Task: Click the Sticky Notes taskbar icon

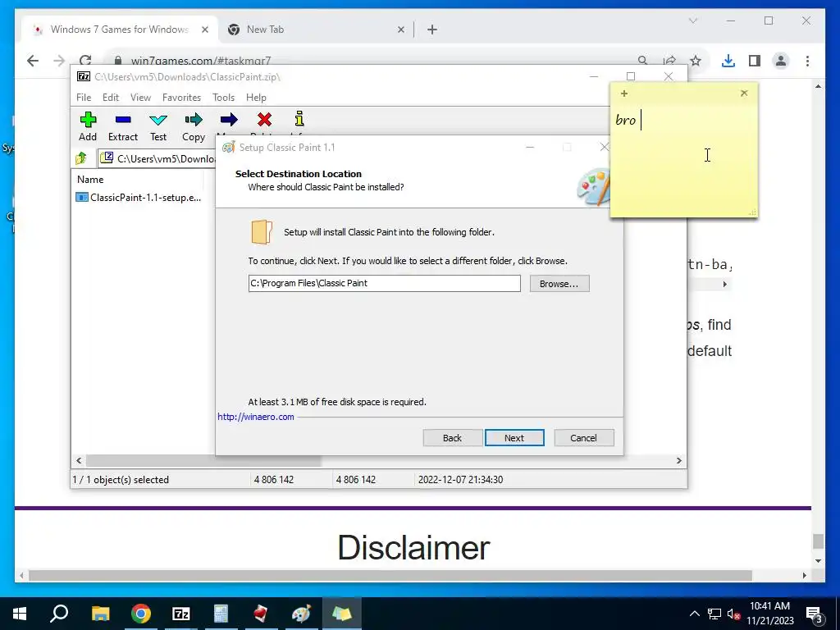Action: [341, 614]
